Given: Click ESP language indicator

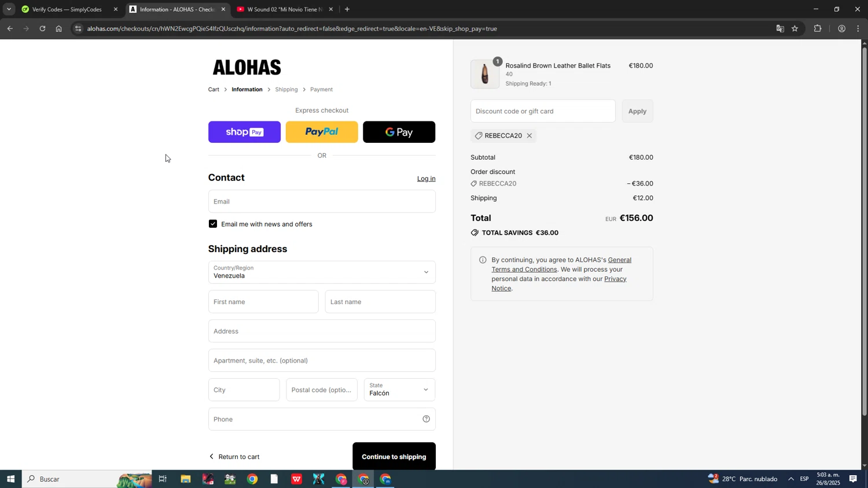Looking at the screenshot, I should pos(805,479).
